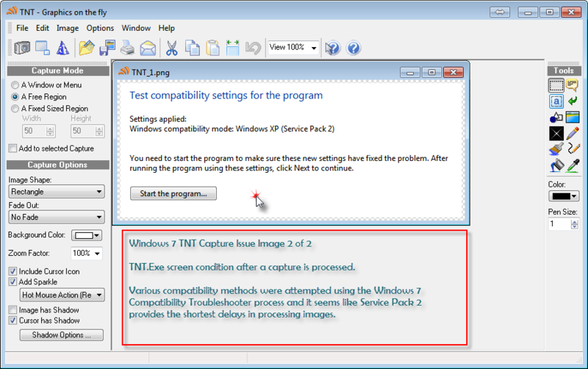
Task: Undo with the curved arrow icon
Action: [x=253, y=48]
